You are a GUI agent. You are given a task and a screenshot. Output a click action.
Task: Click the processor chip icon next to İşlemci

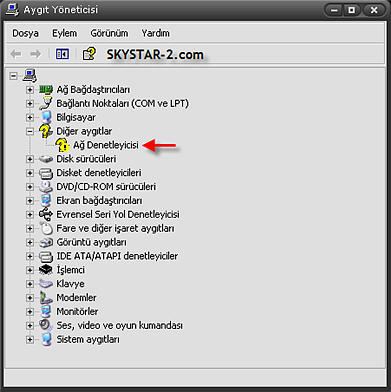tap(46, 270)
